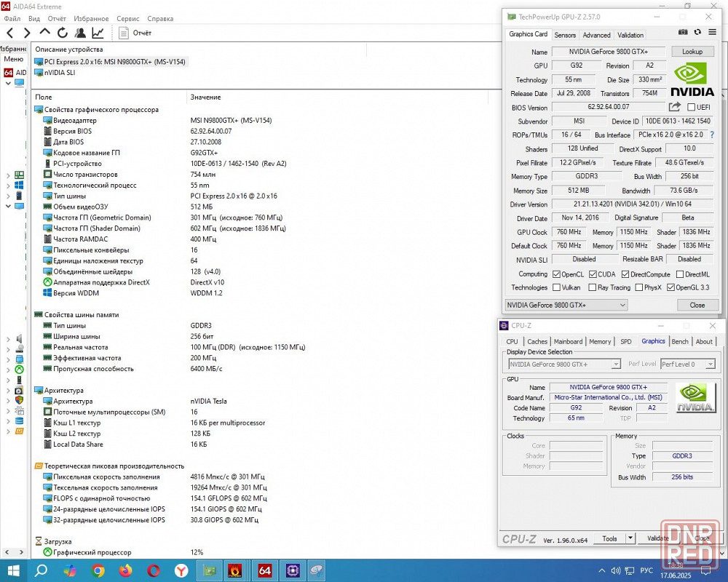Switch to the Mainboard tab in CPU-Z

point(568,342)
